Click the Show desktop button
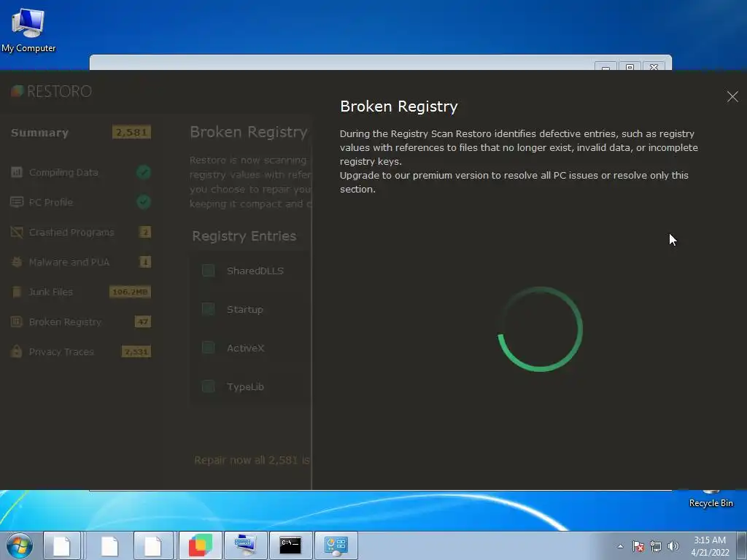 tap(742, 545)
